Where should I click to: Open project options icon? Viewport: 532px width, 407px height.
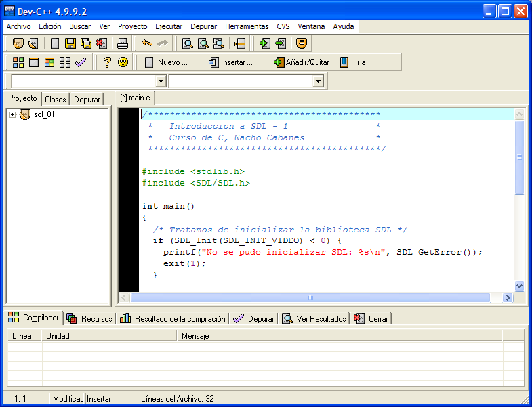point(302,43)
